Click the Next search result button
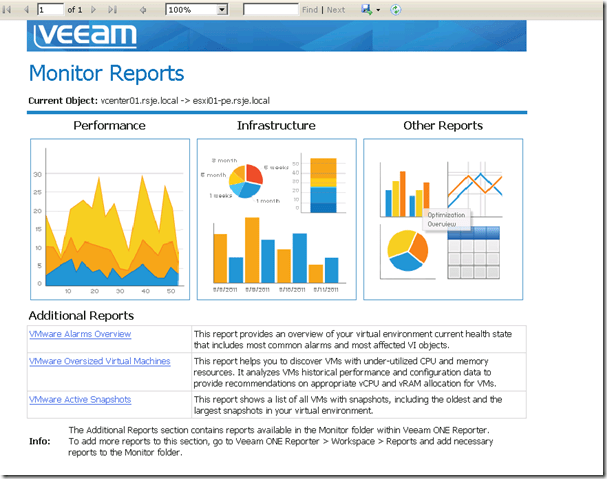This screenshot has width=607, height=479. click(x=336, y=9)
